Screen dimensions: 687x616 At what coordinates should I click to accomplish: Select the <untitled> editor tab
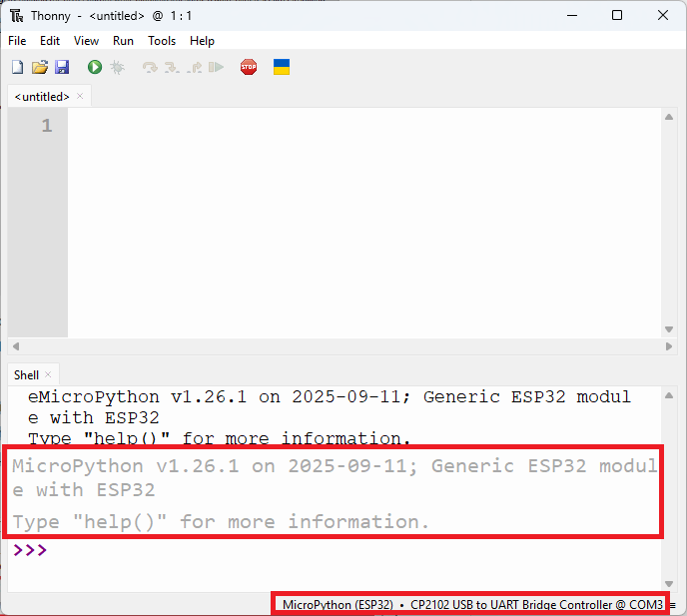pos(42,97)
